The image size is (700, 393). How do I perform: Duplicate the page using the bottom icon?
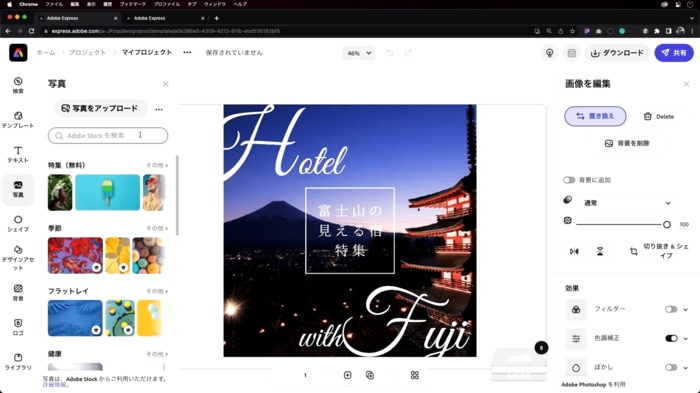[x=370, y=375]
